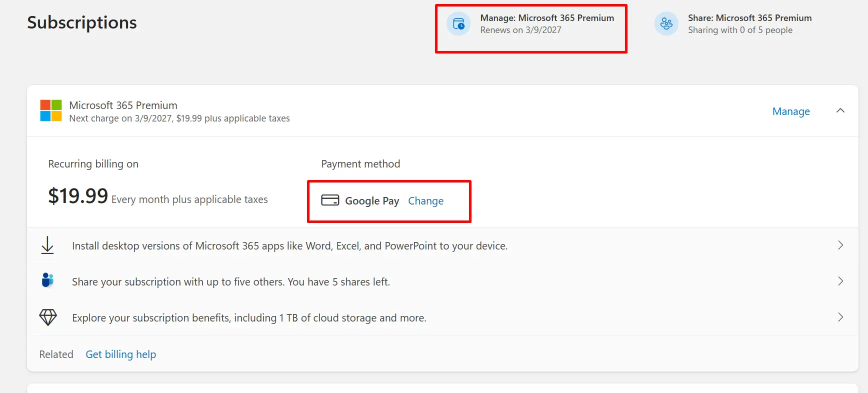Click the Subscriptions page heading
Screen dimensions: 868x393
[82, 22]
